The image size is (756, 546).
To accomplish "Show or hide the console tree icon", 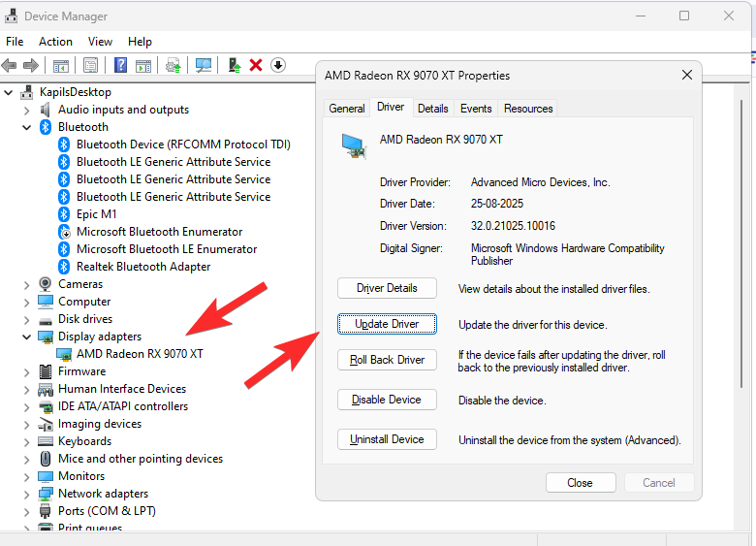I will pos(61,66).
